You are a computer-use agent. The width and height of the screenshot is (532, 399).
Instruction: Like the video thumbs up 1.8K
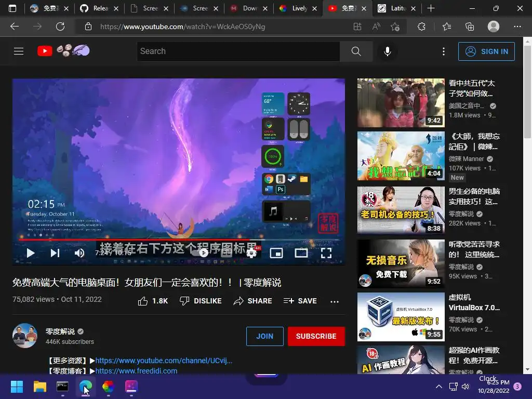[x=153, y=301]
